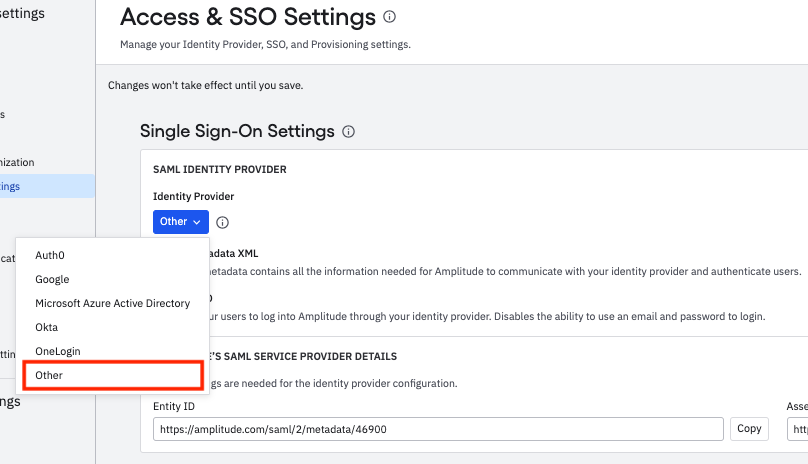Click the Single Sign-On Settings heading

coord(237,131)
